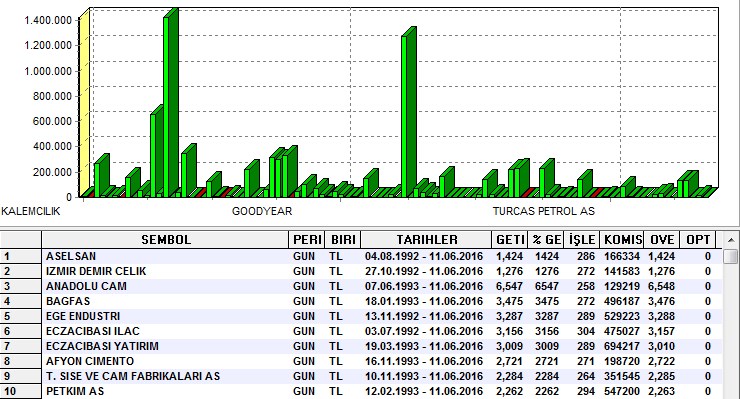Image resolution: width=740 pixels, height=399 pixels.
Task: Click the GETI column header
Action: click(510, 239)
